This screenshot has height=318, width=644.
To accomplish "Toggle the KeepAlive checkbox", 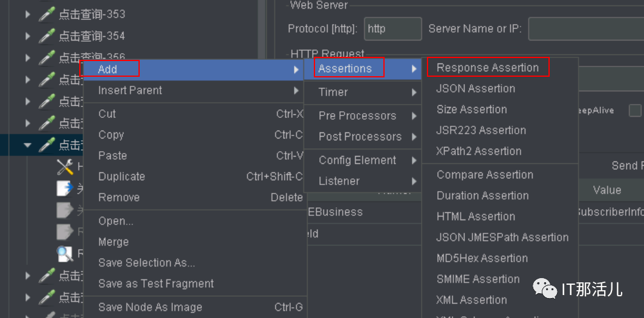I will pos(635,111).
